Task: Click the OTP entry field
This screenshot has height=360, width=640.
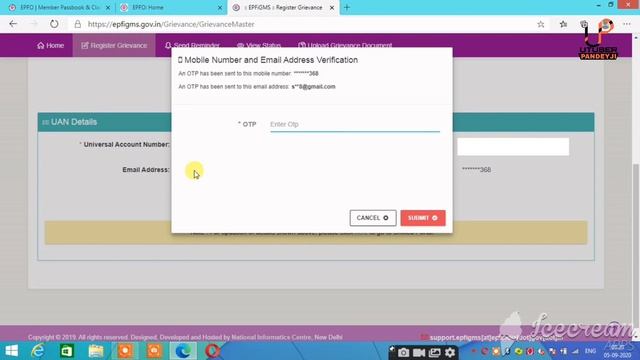Action: 355,124
